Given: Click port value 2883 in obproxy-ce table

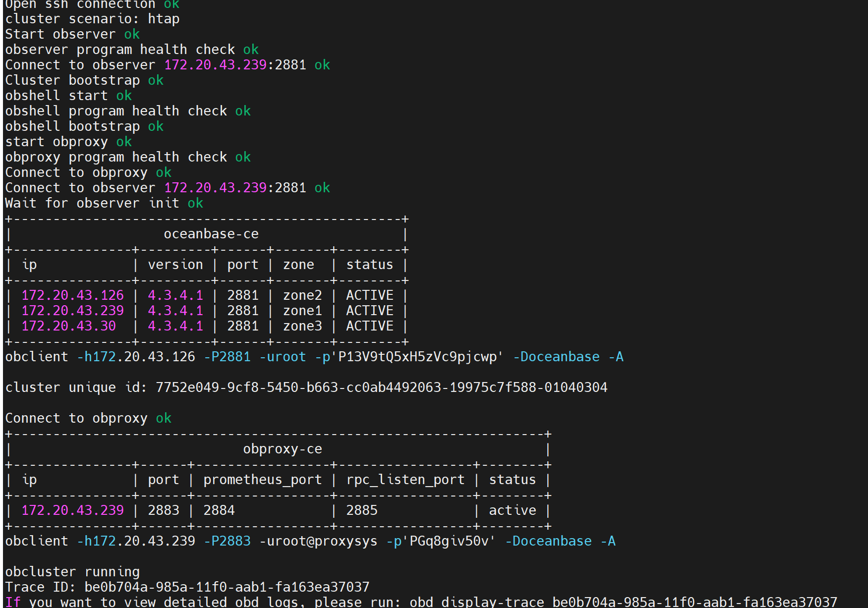Looking at the screenshot, I should [164, 511].
